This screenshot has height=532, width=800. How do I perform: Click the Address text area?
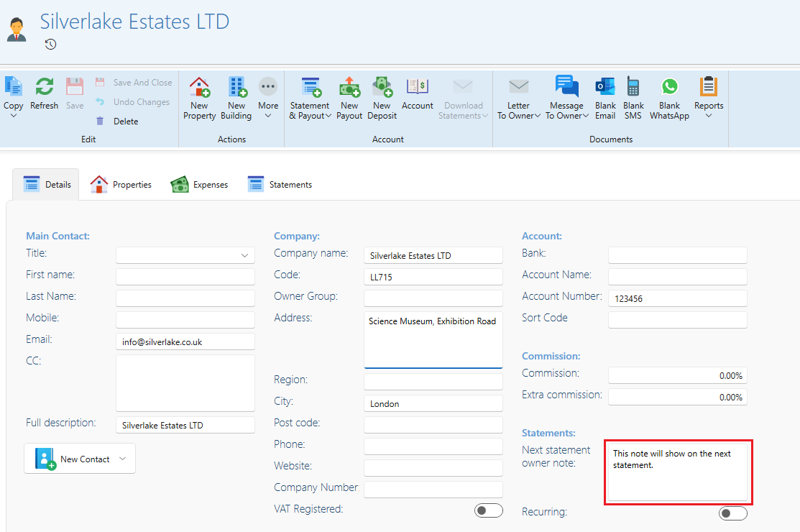pyautogui.click(x=433, y=340)
